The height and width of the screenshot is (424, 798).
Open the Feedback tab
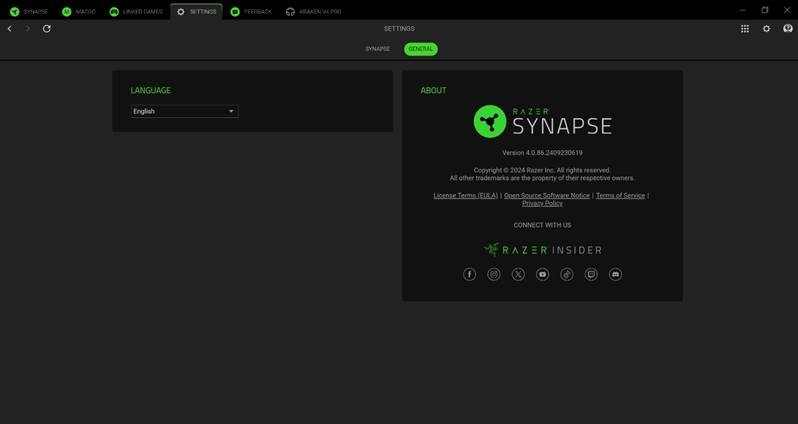point(251,12)
